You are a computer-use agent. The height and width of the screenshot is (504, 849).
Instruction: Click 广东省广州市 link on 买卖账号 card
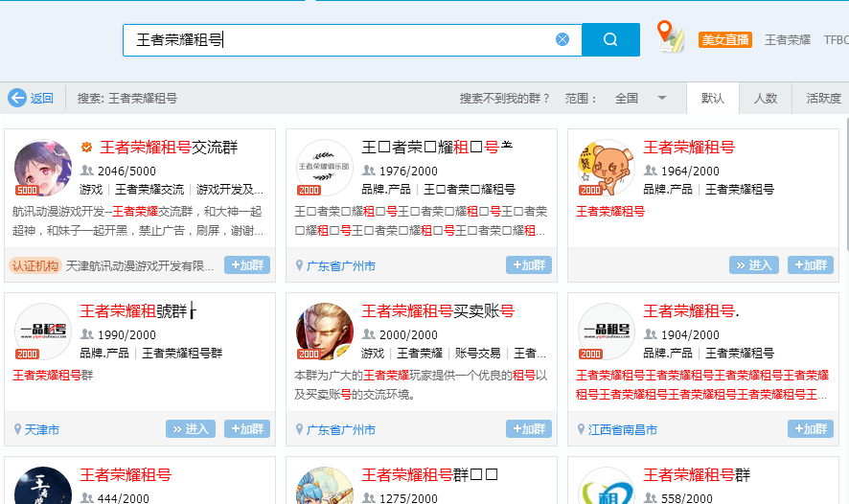click(x=340, y=430)
